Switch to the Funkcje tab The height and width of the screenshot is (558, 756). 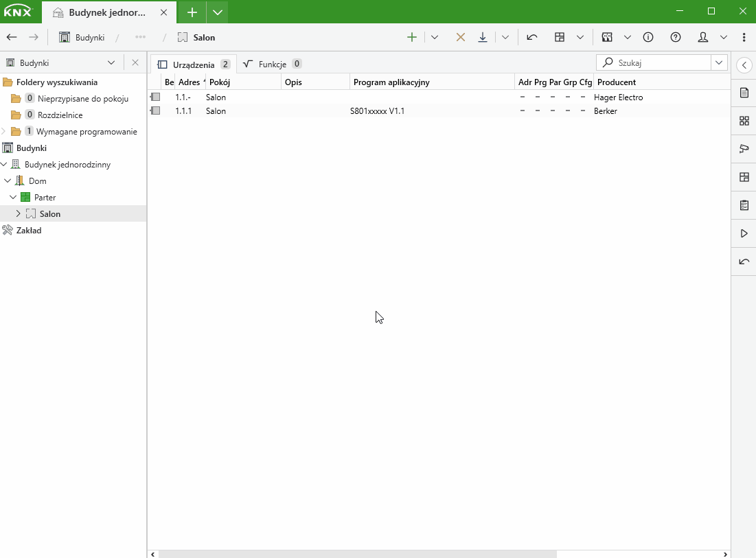pos(272,64)
